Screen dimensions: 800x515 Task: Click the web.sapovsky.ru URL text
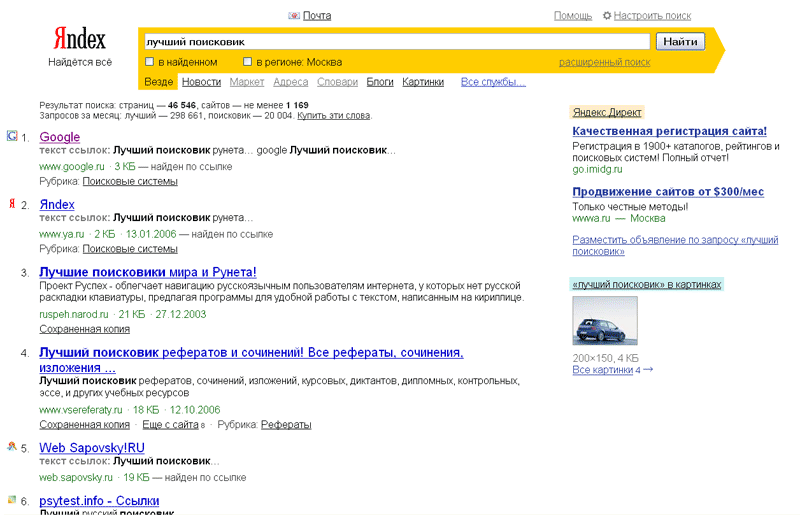coord(76,477)
